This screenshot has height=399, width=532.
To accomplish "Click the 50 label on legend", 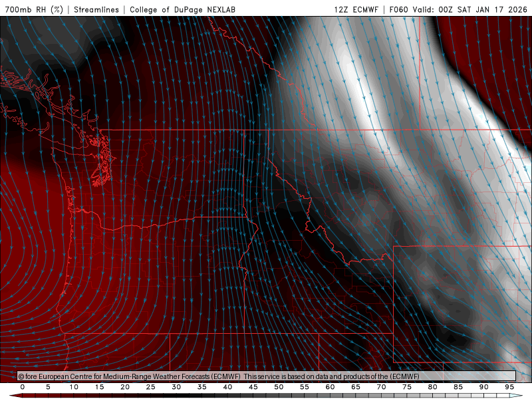I will tap(279, 387).
